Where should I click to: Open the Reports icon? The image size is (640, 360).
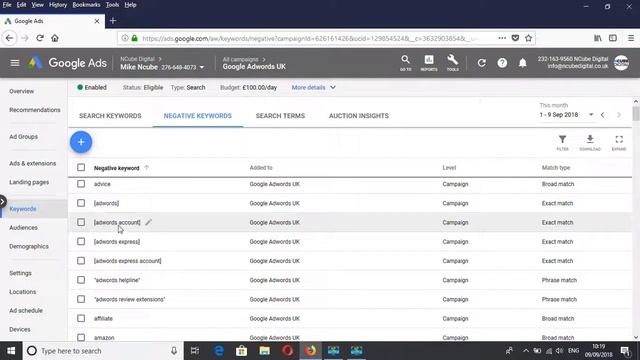(429, 63)
